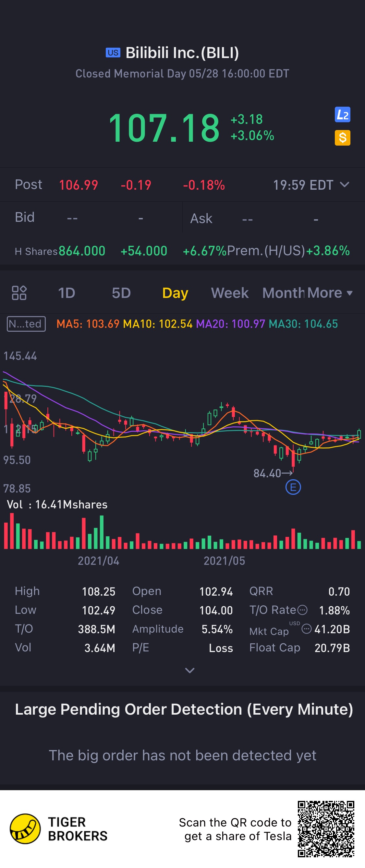Open T/O Rate info icon
Viewport: 365px width, 868px height.
point(303,610)
